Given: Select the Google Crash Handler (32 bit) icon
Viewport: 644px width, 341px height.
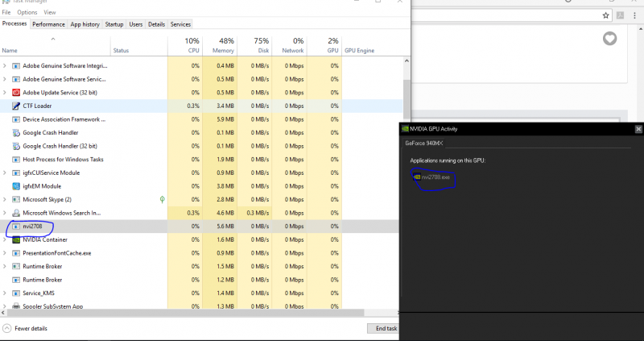Looking at the screenshot, I should (16, 146).
